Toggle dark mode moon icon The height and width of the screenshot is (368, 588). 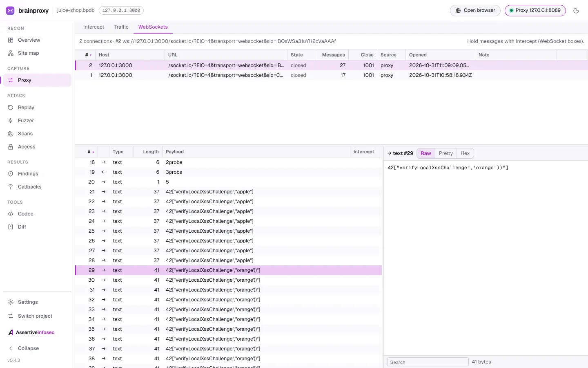pos(576,11)
